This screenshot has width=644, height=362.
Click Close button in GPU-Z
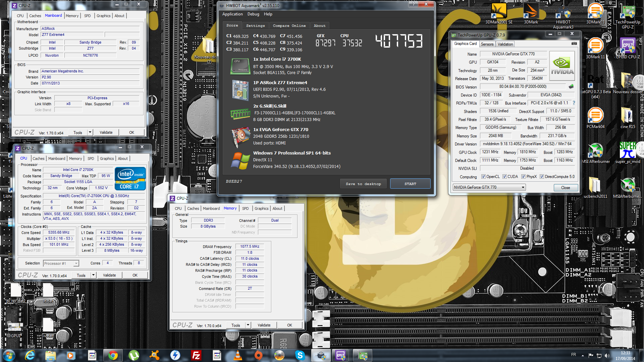coord(565,187)
